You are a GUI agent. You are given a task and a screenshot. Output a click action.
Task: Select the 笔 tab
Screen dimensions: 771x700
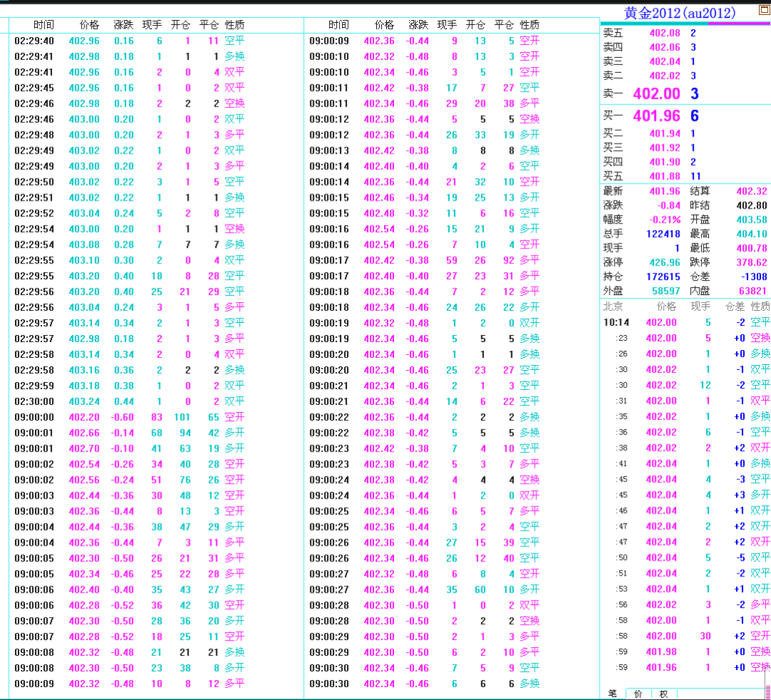tap(613, 694)
